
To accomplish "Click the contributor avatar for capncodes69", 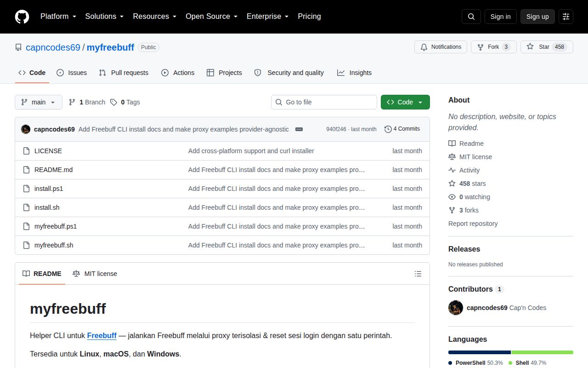I will coord(456,308).
